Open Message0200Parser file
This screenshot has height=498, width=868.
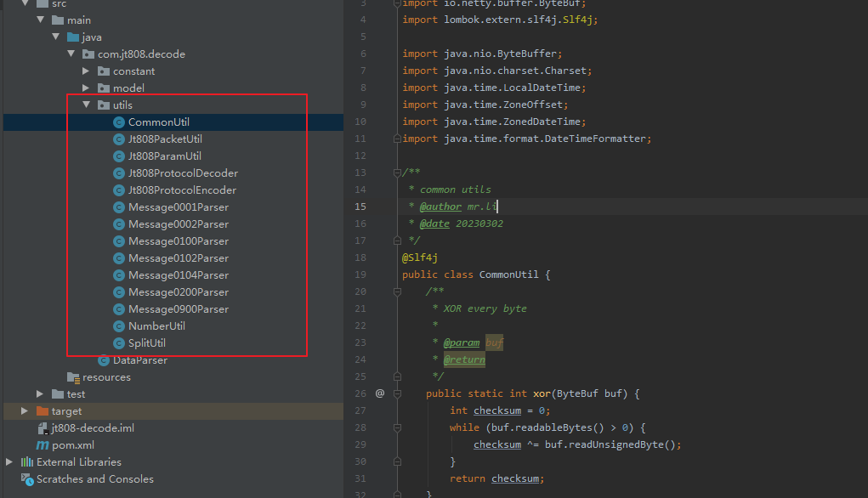[x=179, y=292]
